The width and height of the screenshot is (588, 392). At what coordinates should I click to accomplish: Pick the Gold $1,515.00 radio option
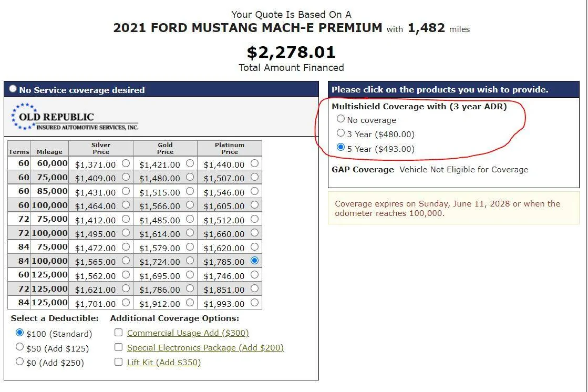(x=190, y=191)
